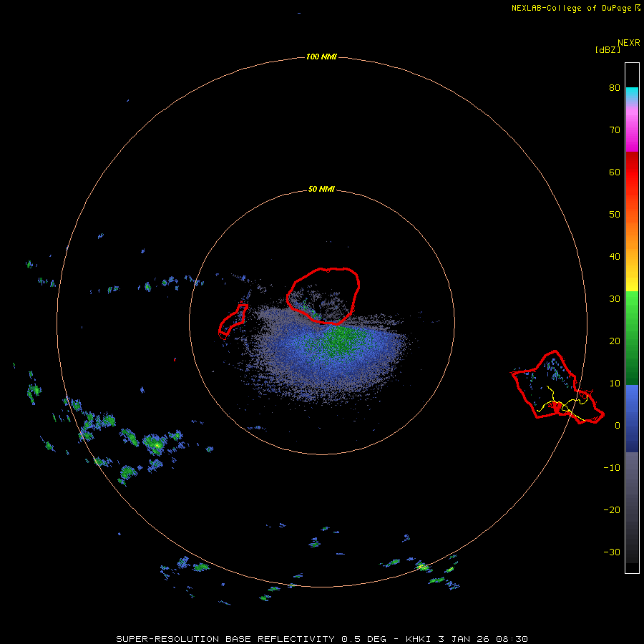The width and height of the screenshot is (644, 644).
Task: Click the small narrow red island outline west of center
Action: tap(233, 321)
